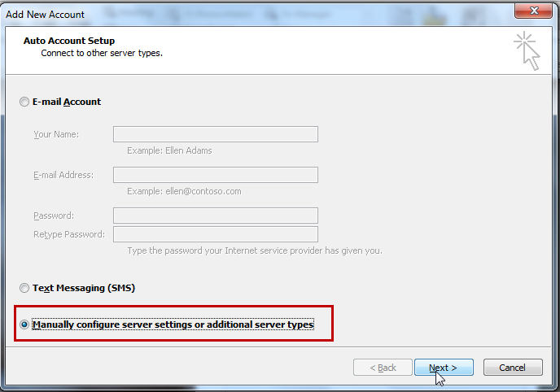
Task: Click the Internet service provider password hint
Action: [x=255, y=250]
